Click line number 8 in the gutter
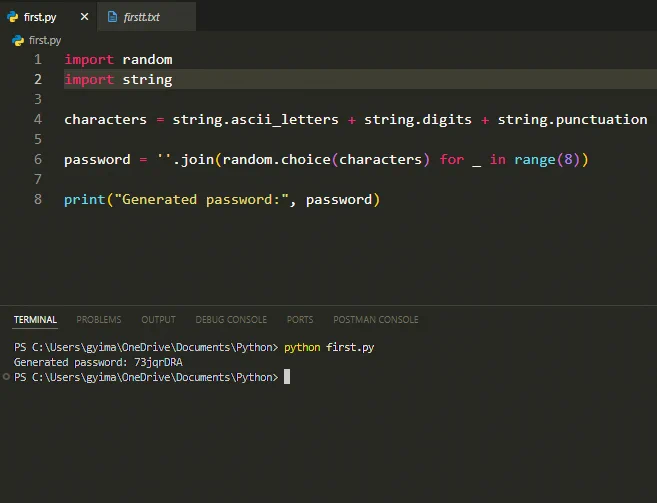The image size is (657, 503). coord(38,199)
